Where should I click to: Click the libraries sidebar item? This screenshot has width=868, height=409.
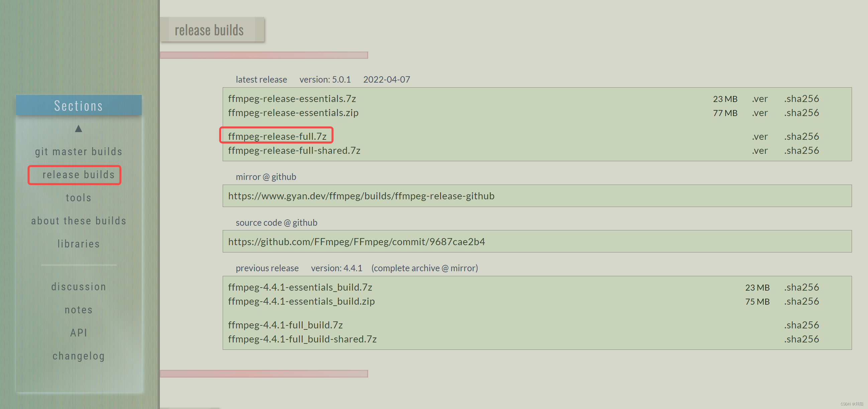pyautogui.click(x=78, y=244)
